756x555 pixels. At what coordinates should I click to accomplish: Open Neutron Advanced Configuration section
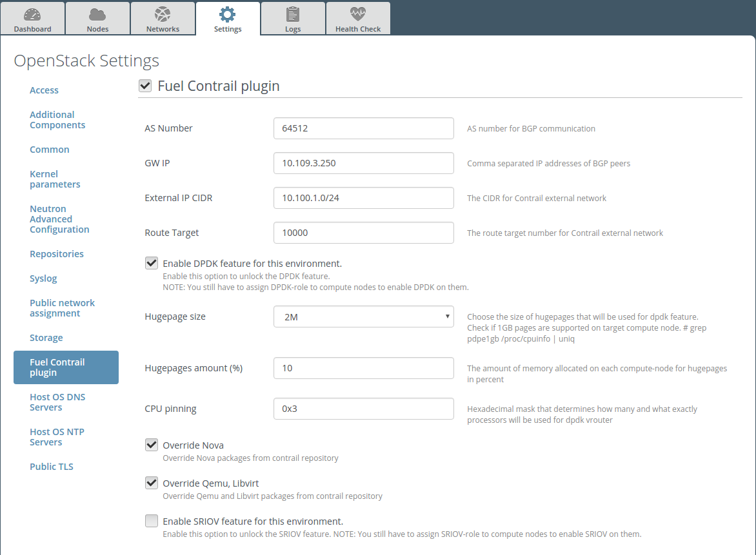pyautogui.click(x=59, y=219)
